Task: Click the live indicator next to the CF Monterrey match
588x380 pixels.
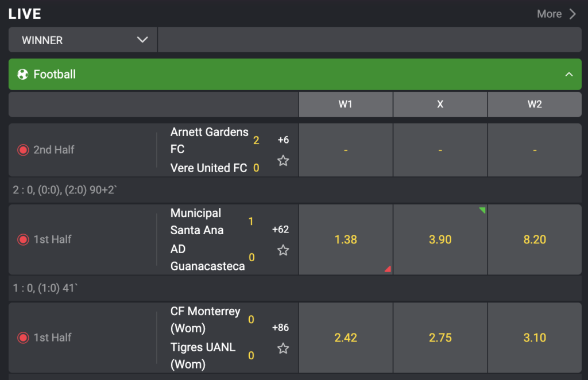Action: [23, 338]
